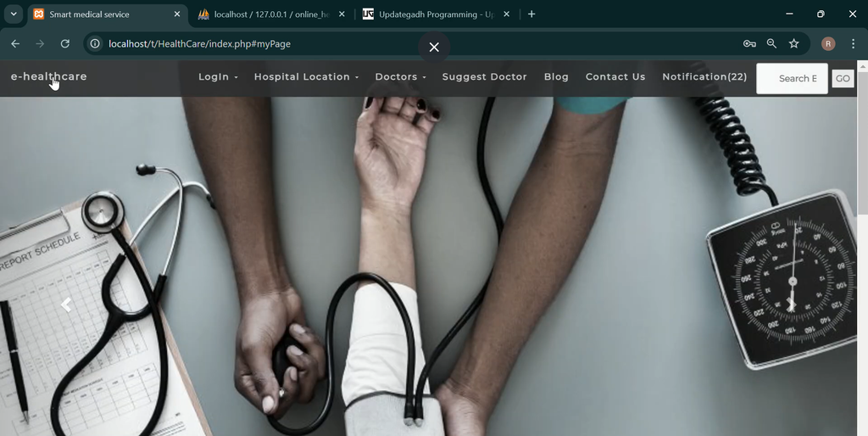The image size is (868, 436).
Task: Open Chrome three-dot menu
Action: click(x=853, y=44)
